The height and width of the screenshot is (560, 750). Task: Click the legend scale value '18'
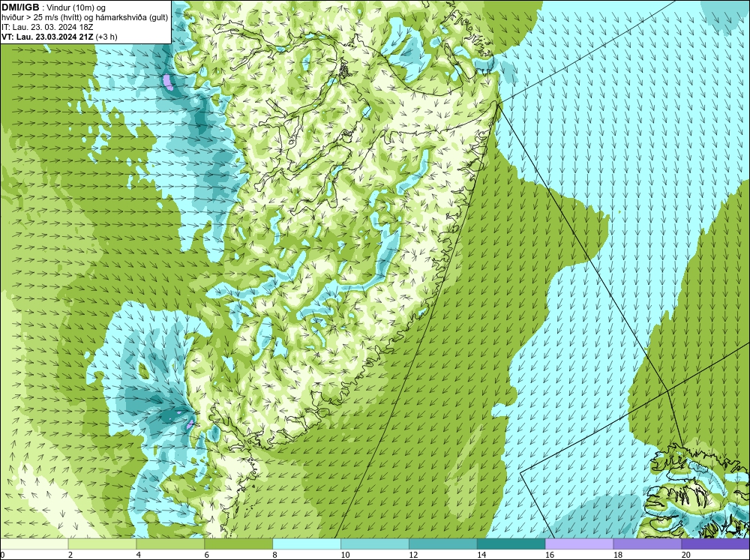pos(618,555)
